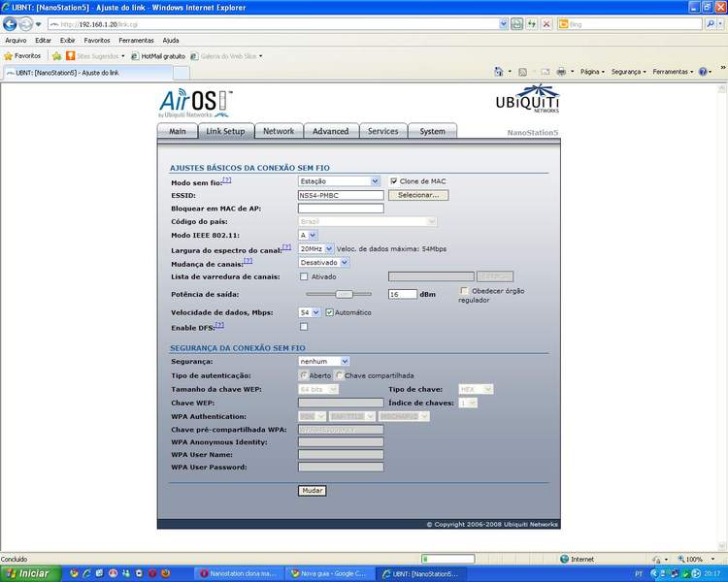Click the new tab button
The height and width of the screenshot is (582, 728).
182,73
